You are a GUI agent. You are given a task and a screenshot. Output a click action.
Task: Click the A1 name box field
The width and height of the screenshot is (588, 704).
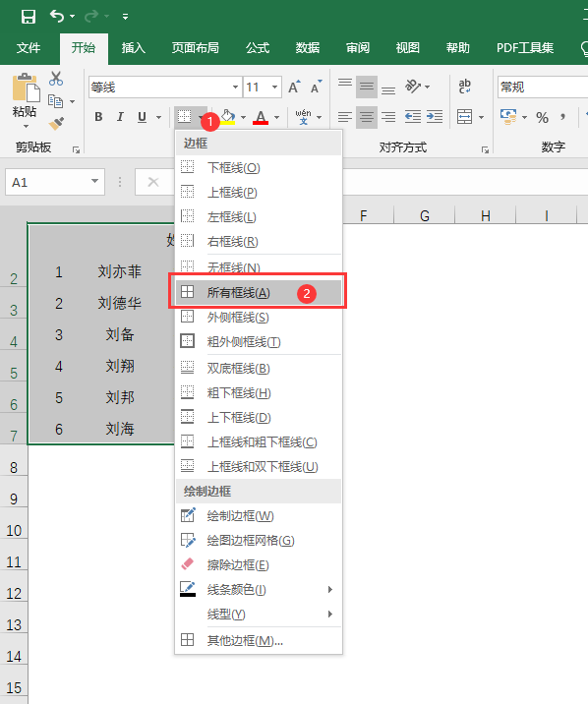click(55, 182)
